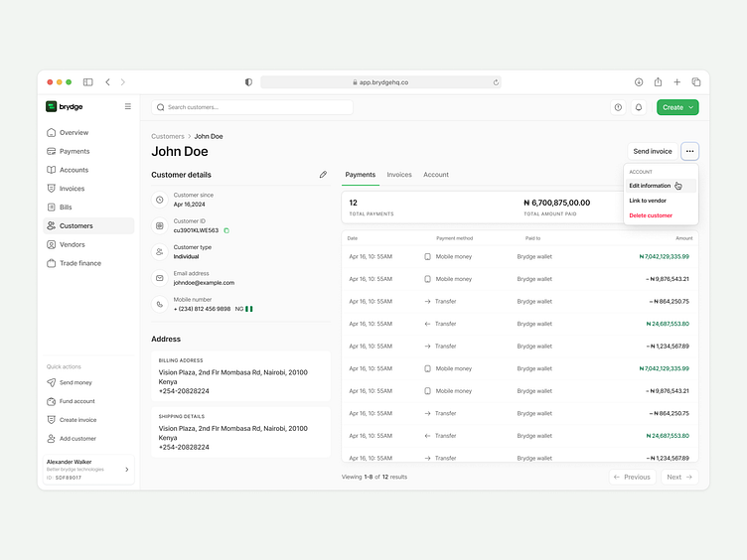Click the browser downloads icon
747x560 pixels.
[x=639, y=82]
